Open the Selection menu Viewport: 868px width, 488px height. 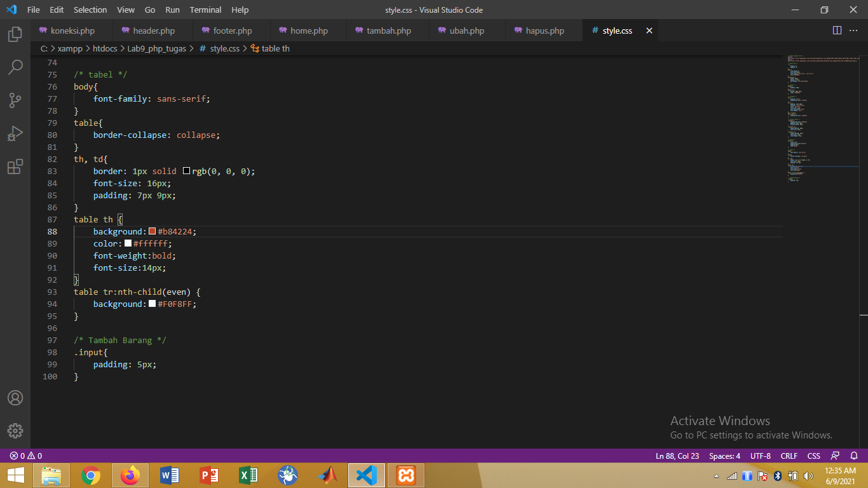click(x=90, y=10)
